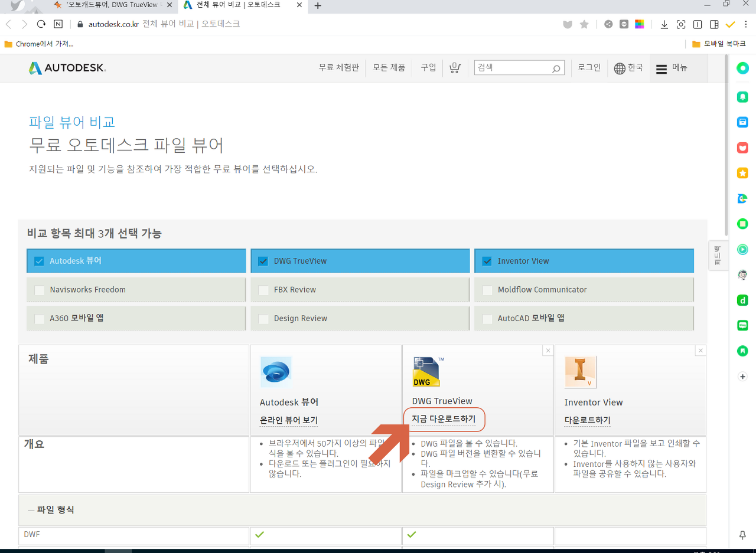The height and width of the screenshot is (553, 756).
Task: Click the 온라인 뷰어 보기 link
Action: coord(289,420)
